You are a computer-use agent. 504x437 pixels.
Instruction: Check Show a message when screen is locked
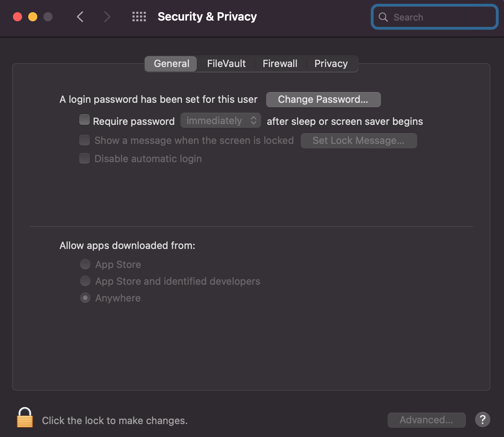tap(84, 140)
